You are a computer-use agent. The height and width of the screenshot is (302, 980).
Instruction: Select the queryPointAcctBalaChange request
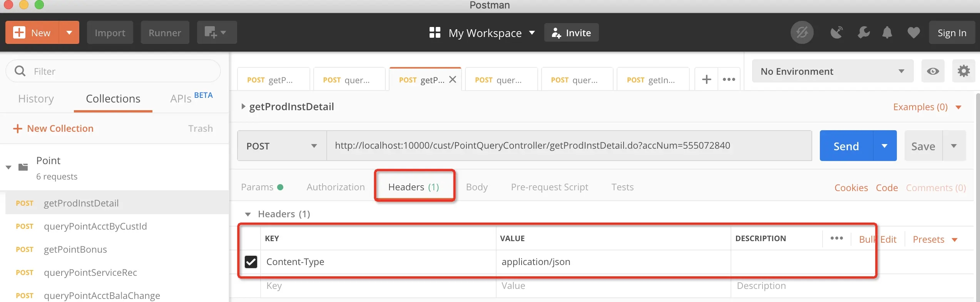[117, 295]
